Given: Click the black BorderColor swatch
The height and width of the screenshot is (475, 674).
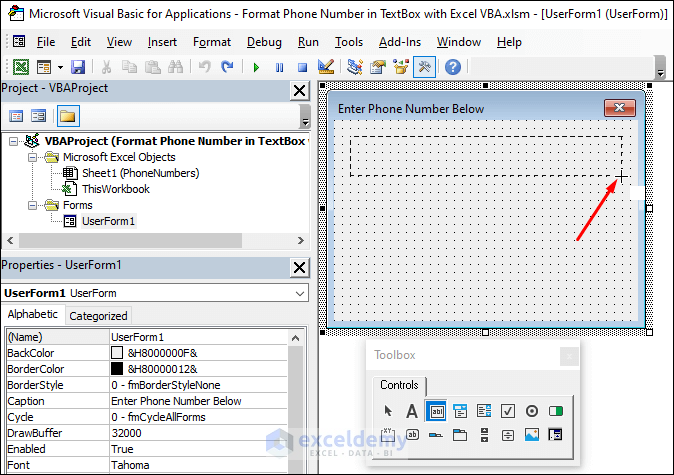Looking at the screenshot, I should point(117,369).
